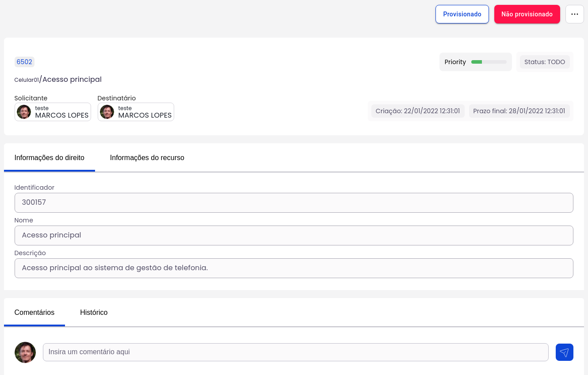Focus the Identificador field with 300157
The width and height of the screenshot is (588, 375).
pyautogui.click(x=294, y=203)
